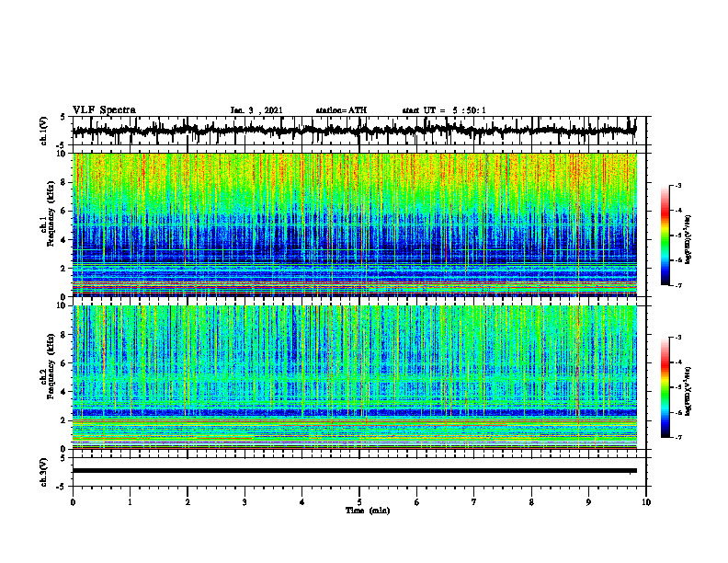Click the 'Time (min)' axis label
The width and height of the screenshot is (728, 563).
click(x=368, y=511)
